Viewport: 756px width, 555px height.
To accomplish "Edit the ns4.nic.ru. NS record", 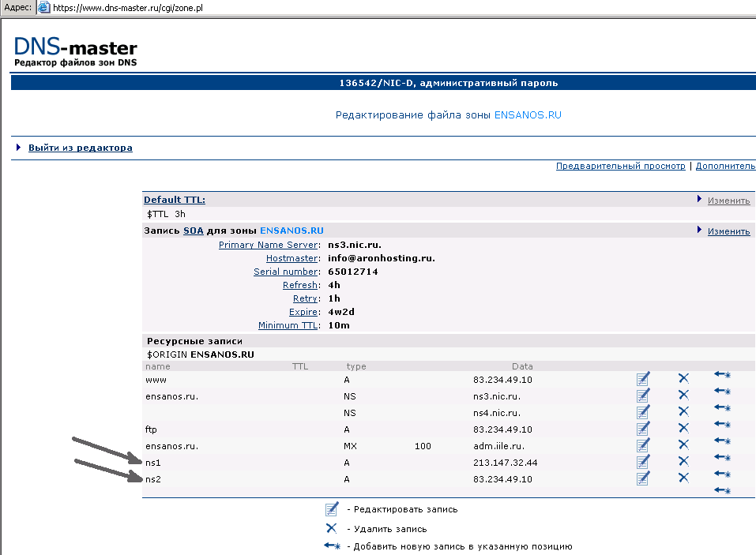I will [x=643, y=412].
